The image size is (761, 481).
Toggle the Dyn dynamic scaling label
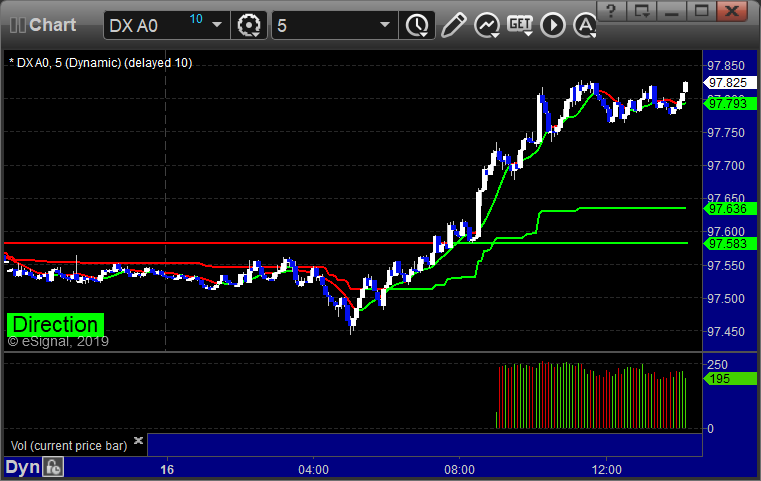pyautogui.click(x=23, y=467)
